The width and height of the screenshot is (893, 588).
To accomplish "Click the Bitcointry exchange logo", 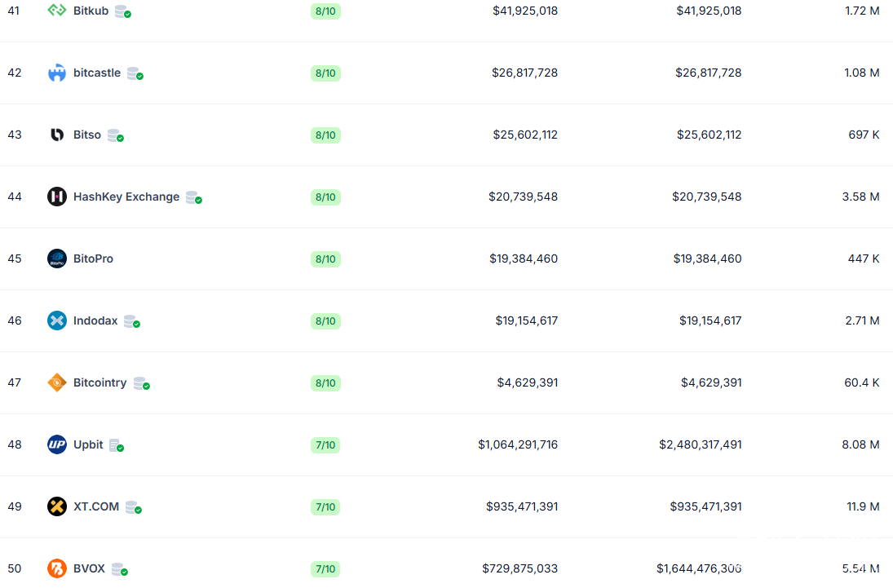I will click(57, 382).
